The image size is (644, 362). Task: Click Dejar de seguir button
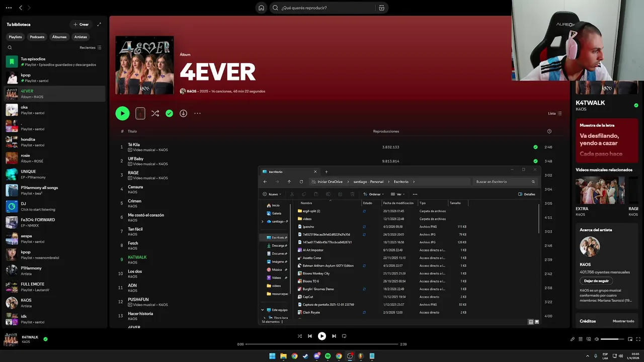(596, 281)
